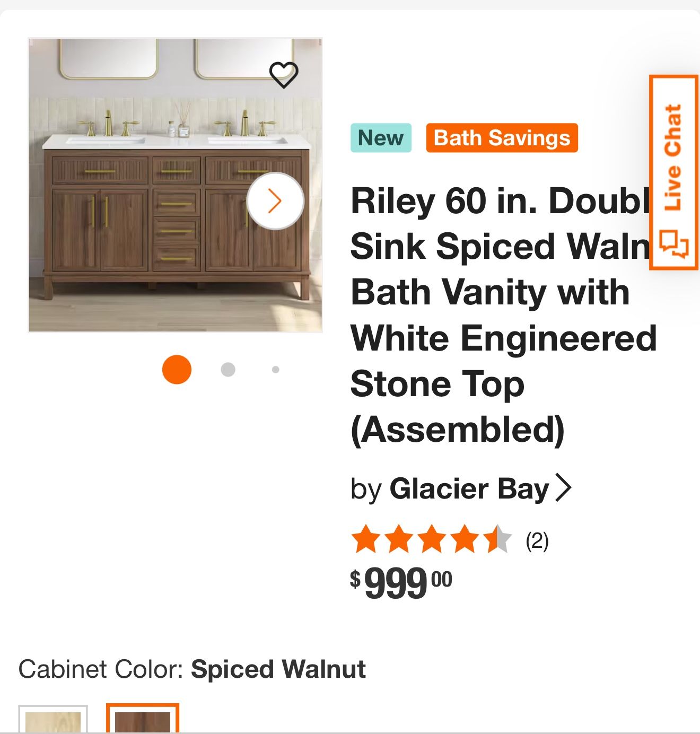This screenshot has height=734, width=700.
Task: Click the half-filled fifth rating star
Action: [497, 540]
